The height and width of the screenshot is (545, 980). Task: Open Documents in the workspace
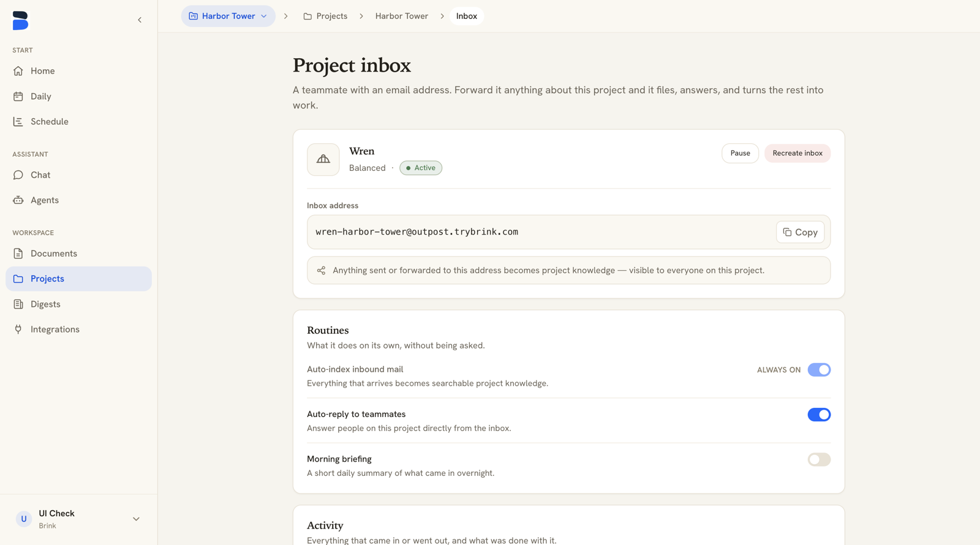coord(78,254)
